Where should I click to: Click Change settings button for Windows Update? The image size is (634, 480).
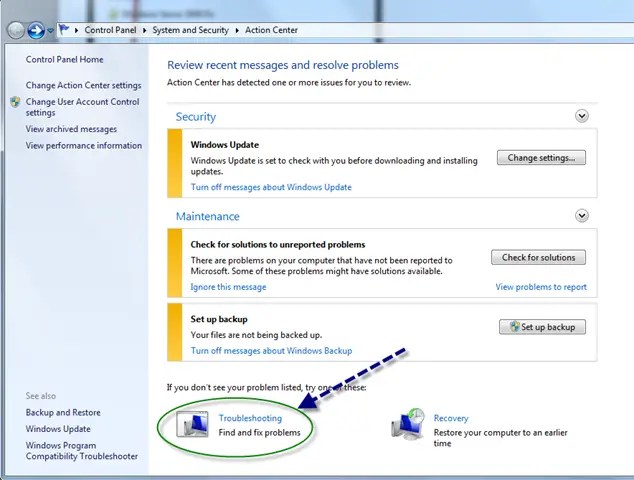(x=541, y=158)
